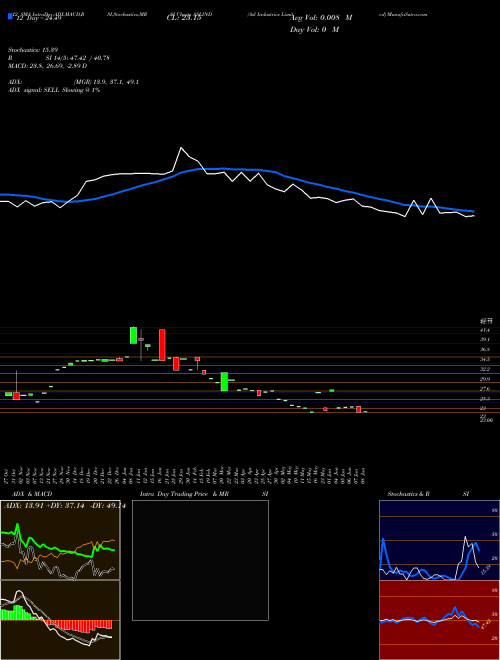Screen dimensions: 500x660
Task: Click the 29.9 price axis label
Action: pos(485,379)
